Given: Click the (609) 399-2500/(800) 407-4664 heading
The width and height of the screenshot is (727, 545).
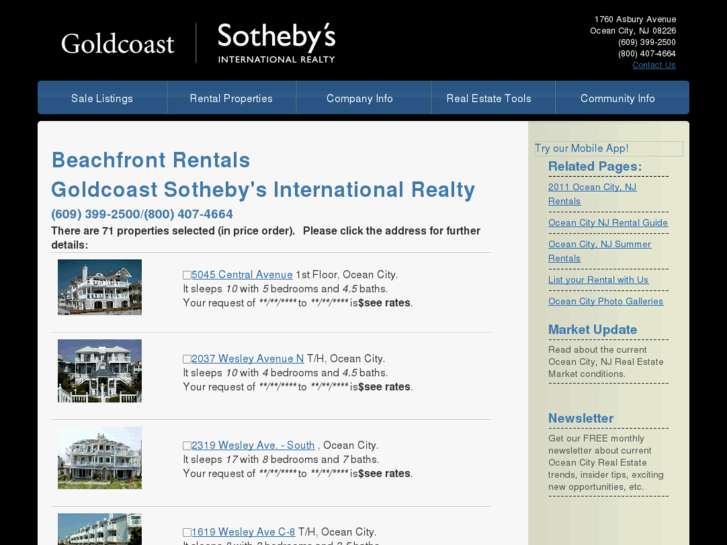Looking at the screenshot, I should click(x=142, y=214).
